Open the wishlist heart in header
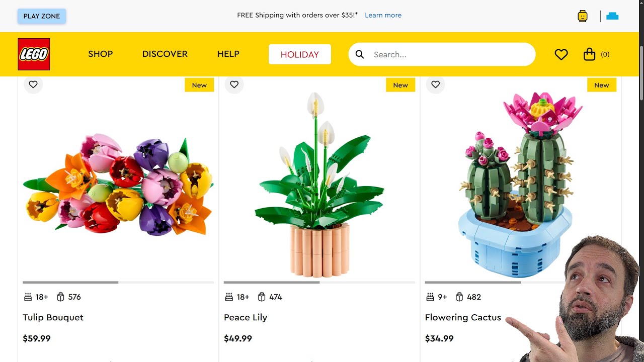 [561, 54]
